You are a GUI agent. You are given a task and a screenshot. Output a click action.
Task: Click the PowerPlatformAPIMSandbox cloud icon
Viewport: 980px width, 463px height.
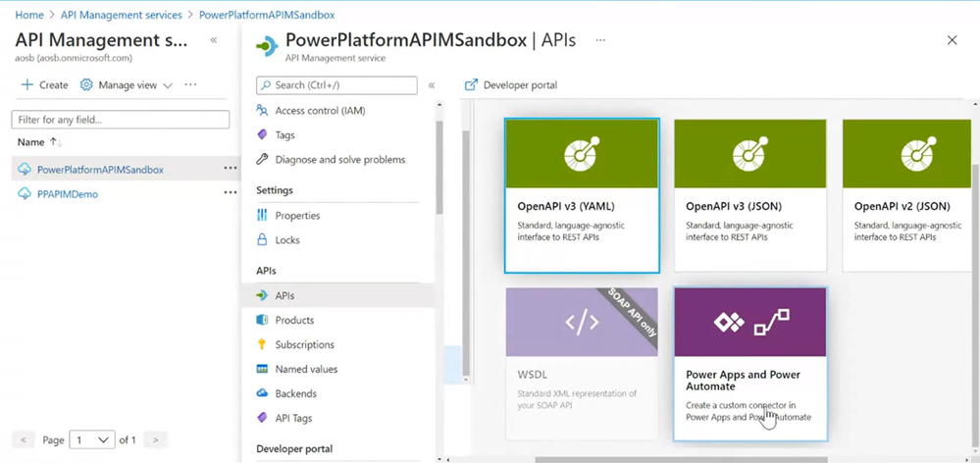25,170
